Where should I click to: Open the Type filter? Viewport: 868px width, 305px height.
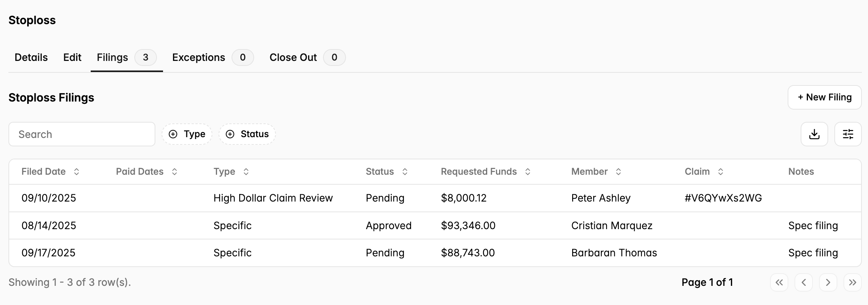(x=187, y=134)
